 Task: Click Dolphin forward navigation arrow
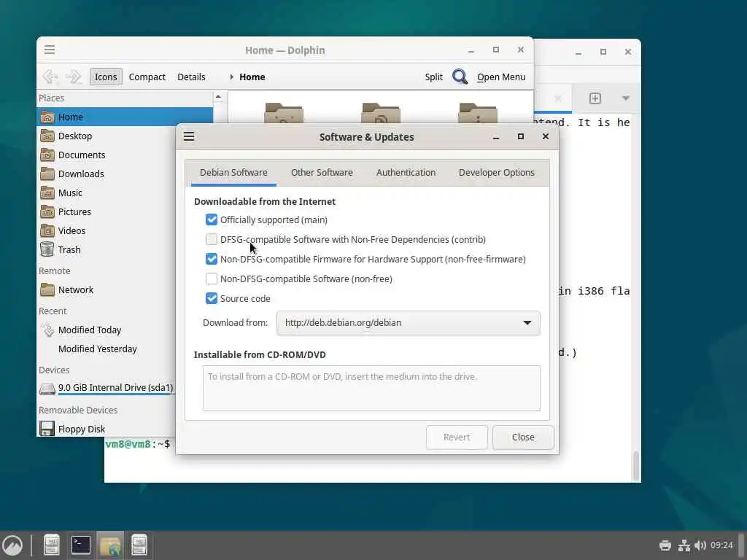(x=74, y=77)
